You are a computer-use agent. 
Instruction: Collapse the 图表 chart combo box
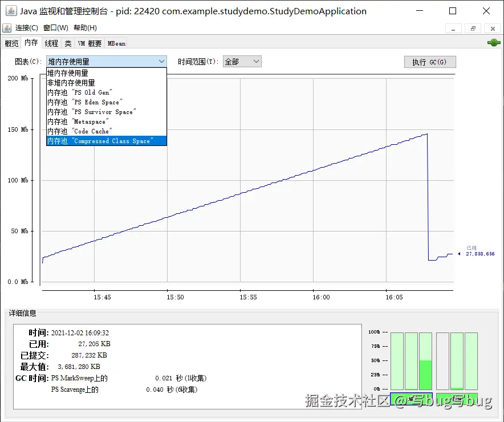pyautogui.click(x=107, y=62)
